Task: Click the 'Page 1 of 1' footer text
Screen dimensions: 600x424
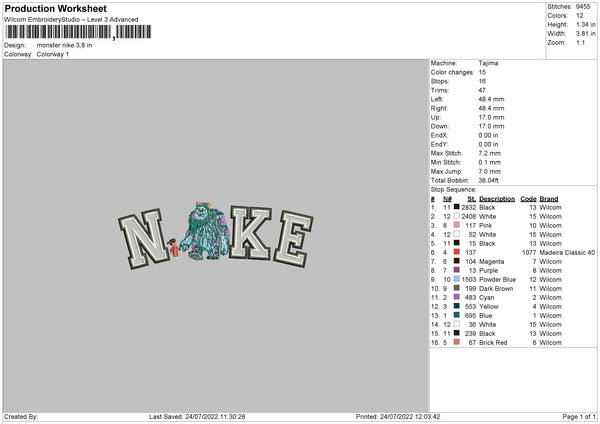Action: pyautogui.click(x=579, y=417)
